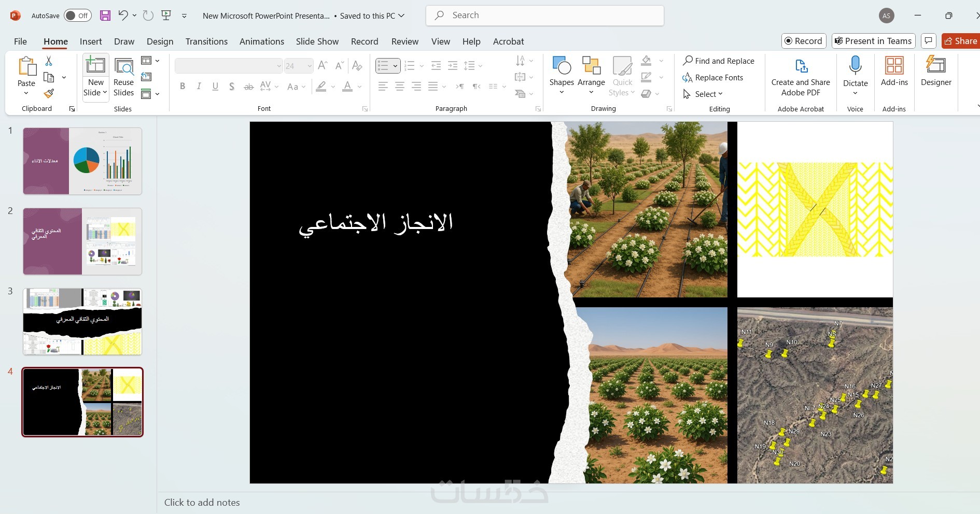Toggle Center paragraph alignment

pos(400,87)
